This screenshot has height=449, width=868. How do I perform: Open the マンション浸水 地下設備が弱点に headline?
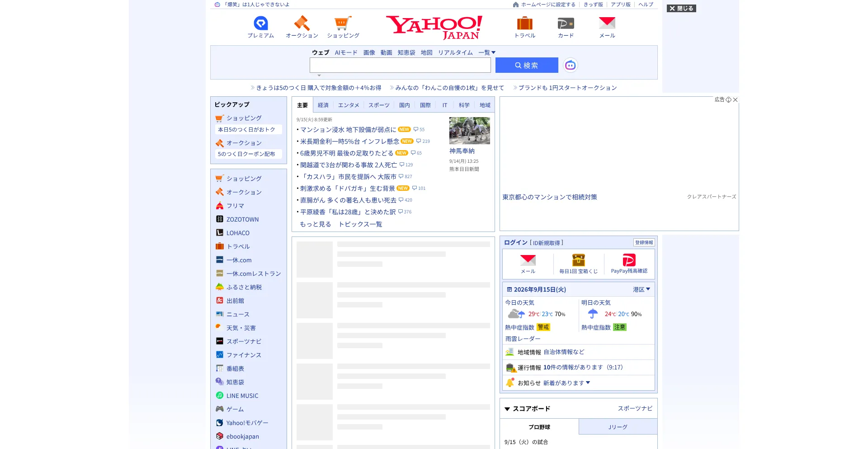[348, 130]
